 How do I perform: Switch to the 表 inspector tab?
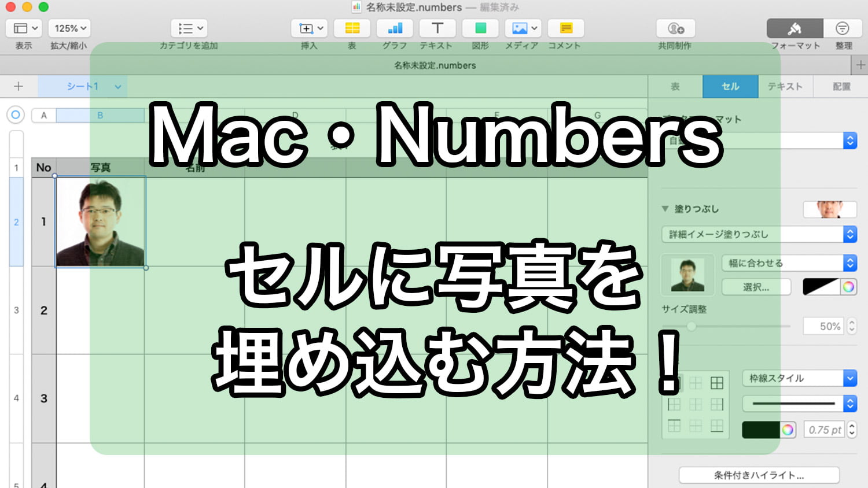tap(675, 86)
